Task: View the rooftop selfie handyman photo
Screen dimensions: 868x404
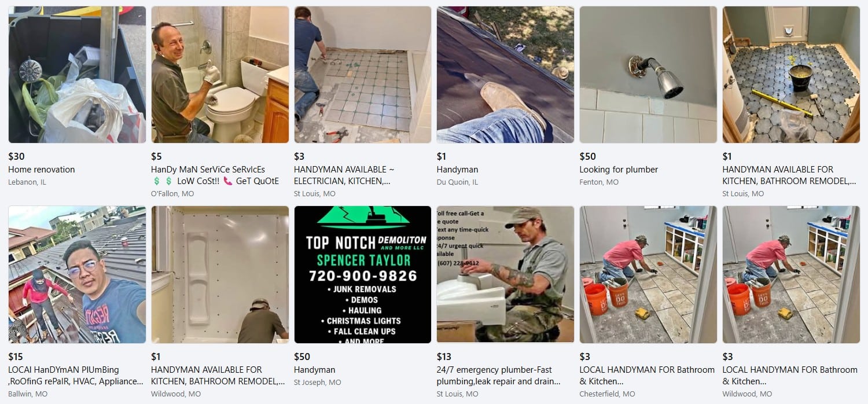Action: point(77,274)
